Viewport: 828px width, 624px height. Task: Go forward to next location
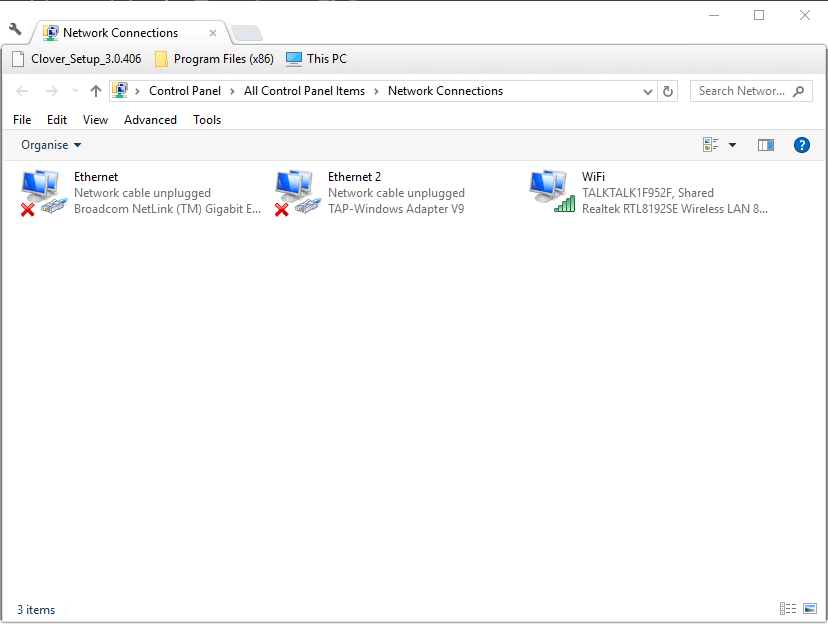coord(51,91)
